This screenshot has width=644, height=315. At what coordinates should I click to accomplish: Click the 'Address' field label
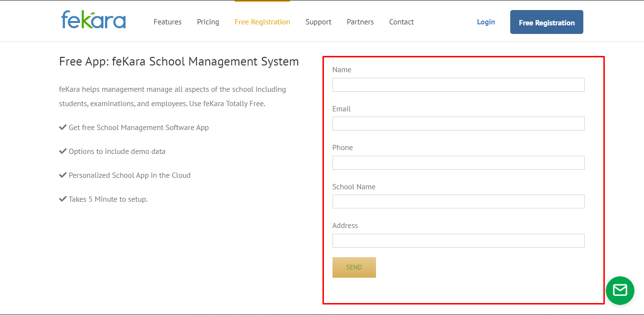[x=345, y=226]
